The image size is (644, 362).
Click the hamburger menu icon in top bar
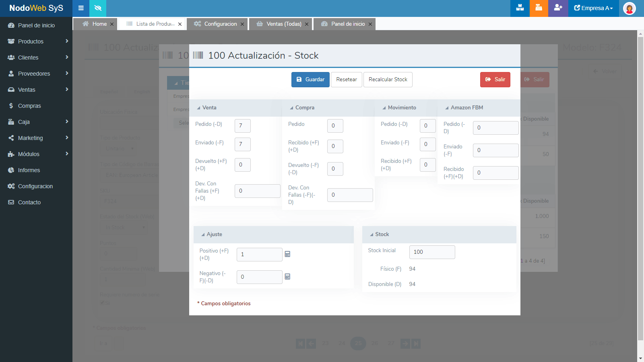pyautogui.click(x=81, y=8)
